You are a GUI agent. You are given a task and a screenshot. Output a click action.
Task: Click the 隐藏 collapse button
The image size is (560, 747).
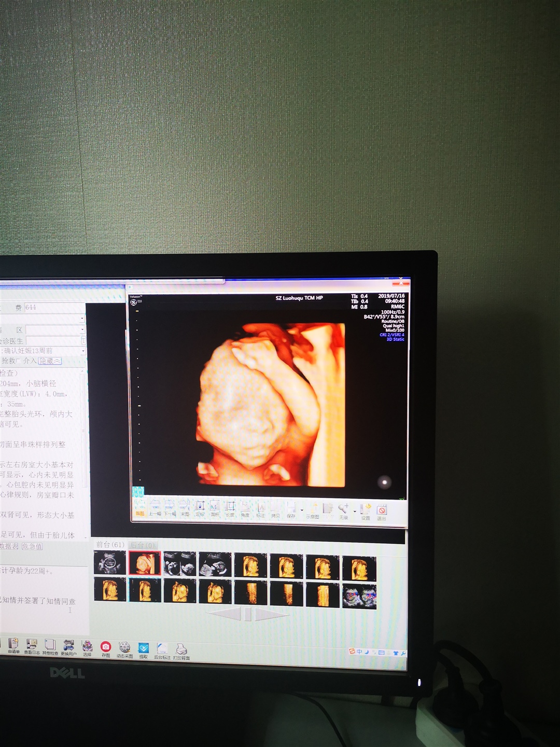pyautogui.click(x=50, y=361)
